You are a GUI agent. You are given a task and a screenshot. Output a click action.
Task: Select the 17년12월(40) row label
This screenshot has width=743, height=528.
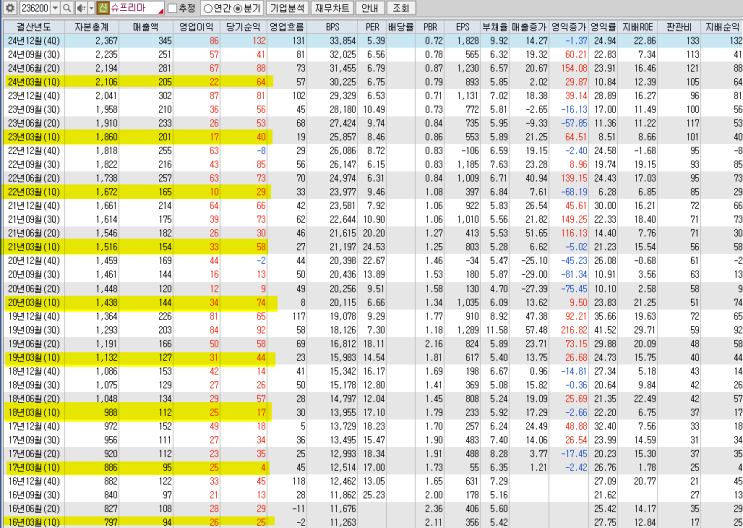pyautogui.click(x=34, y=426)
